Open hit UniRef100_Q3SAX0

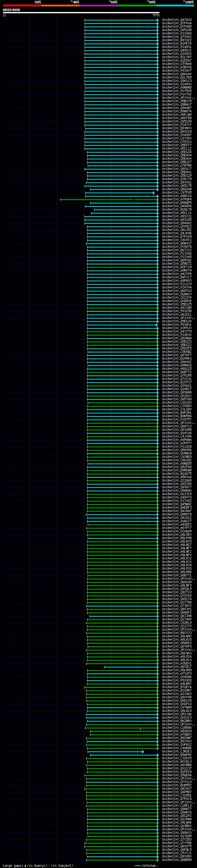pyautogui.click(x=176, y=54)
